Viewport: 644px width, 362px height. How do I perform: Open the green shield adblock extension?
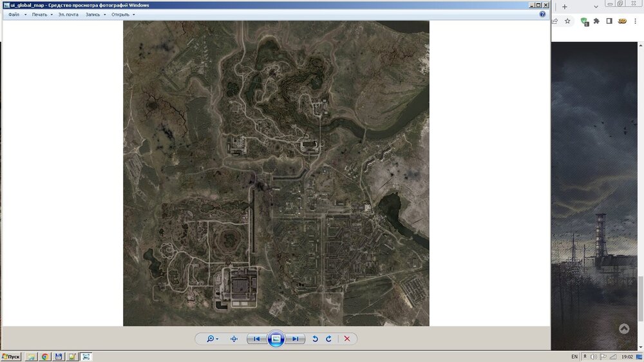585,21
